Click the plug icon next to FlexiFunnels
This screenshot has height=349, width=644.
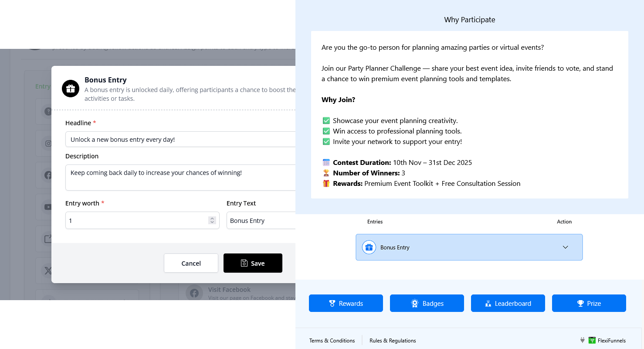(x=583, y=340)
